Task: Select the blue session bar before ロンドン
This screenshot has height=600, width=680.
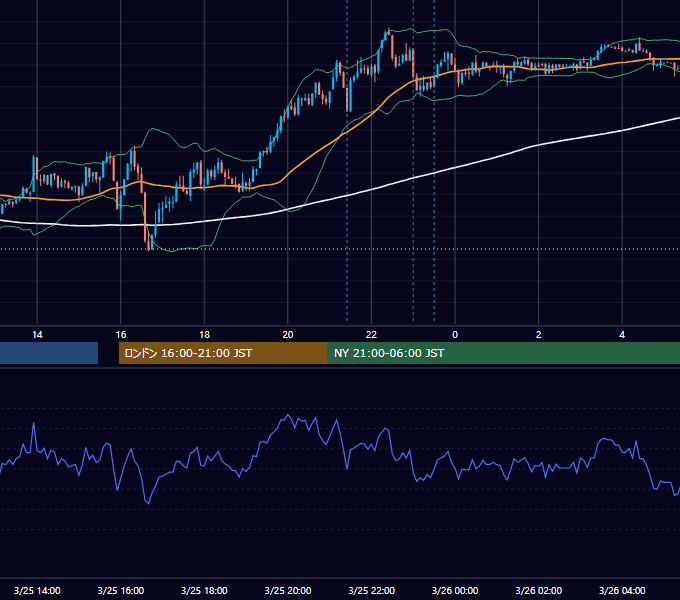Action: coord(49,353)
